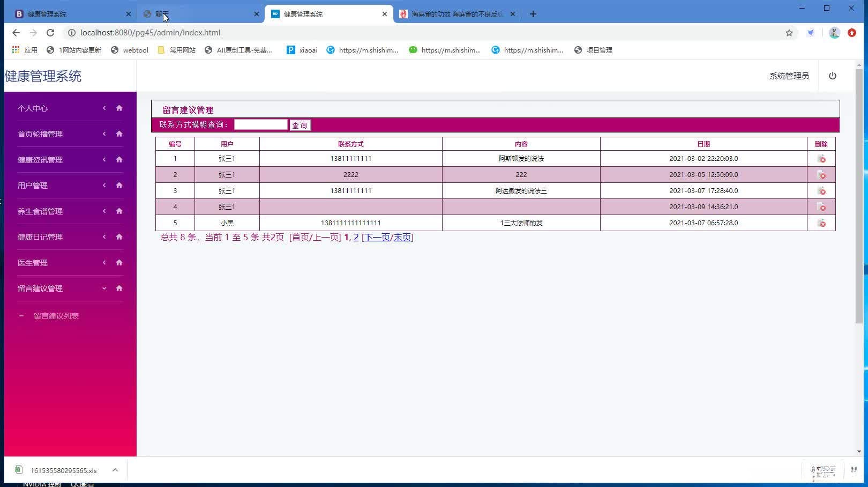Click the date cell 2021-03-05 12:50:09.0
Image resolution: width=868 pixels, height=487 pixels.
[x=704, y=175]
